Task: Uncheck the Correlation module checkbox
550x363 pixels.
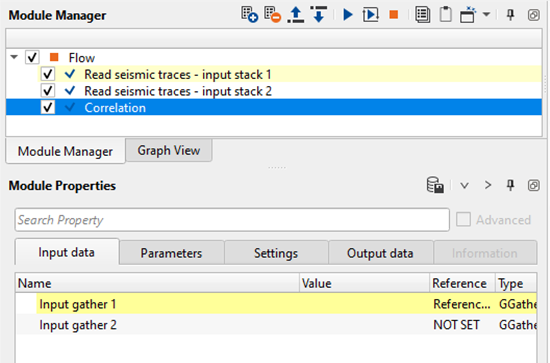Action: tap(47, 107)
